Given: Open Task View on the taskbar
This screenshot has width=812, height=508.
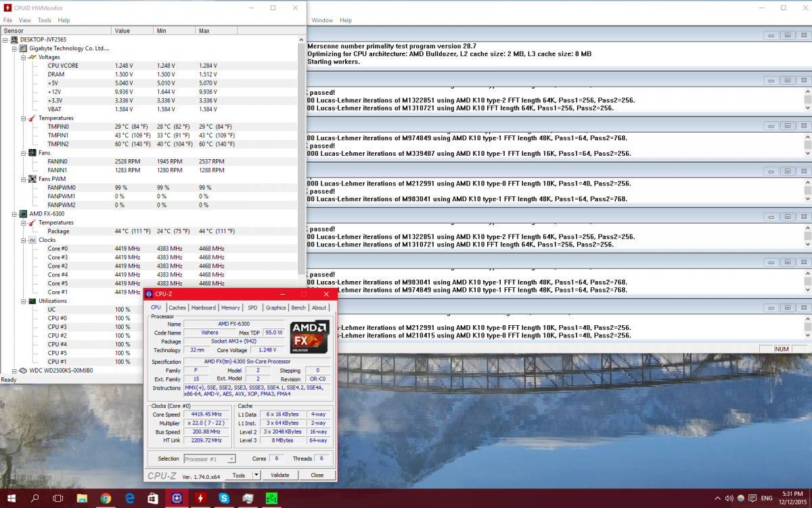Looking at the screenshot, I should (58, 499).
